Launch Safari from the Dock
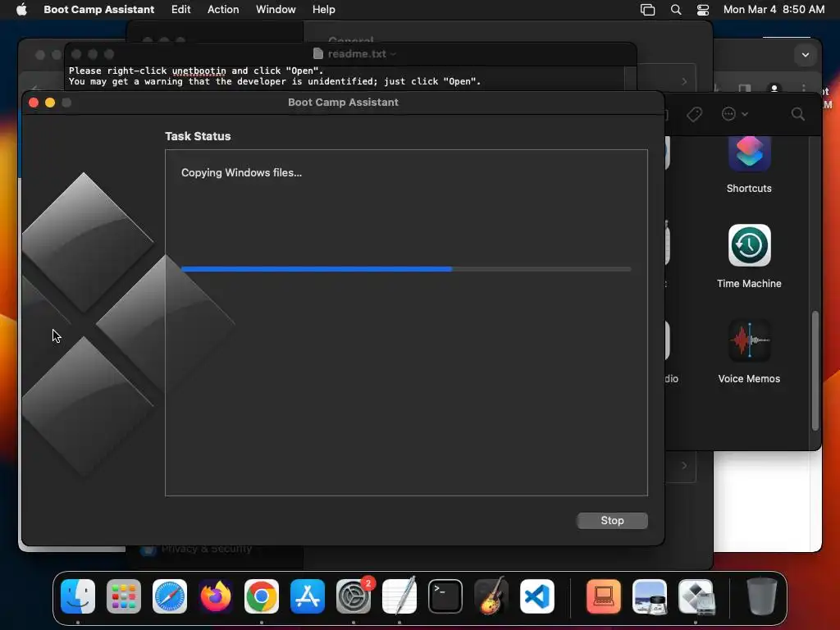This screenshot has height=630, width=840. 170,596
